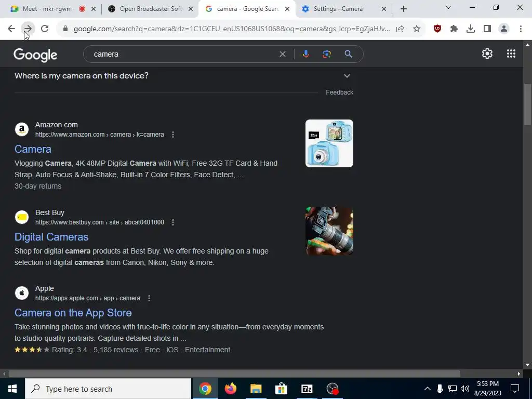Open 'Camera on the App Store' link
This screenshot has height=399, width=532.
[73, 313]
